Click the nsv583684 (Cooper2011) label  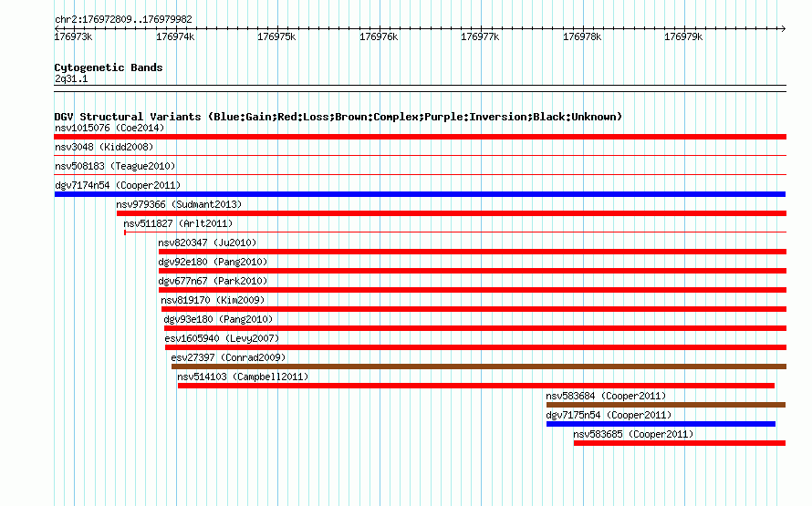pyautogui.click(x=606, y=396)
